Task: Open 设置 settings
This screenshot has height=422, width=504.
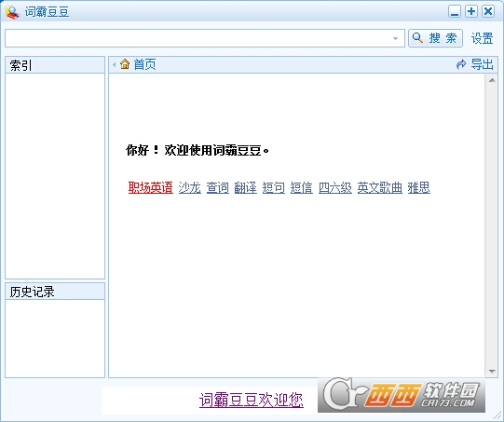Action: (x=482, y=38)
